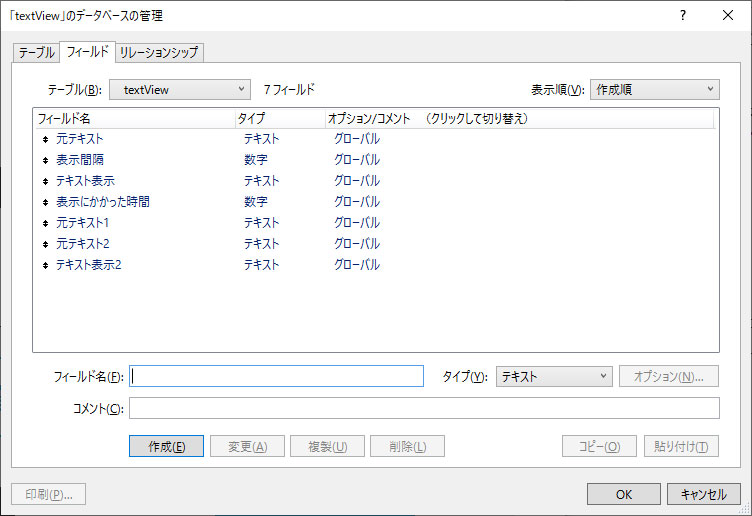Image resolution: width=752 pixels, height=516 pixels.
Task: Close the database management dialog
Action: pos(728,15)
